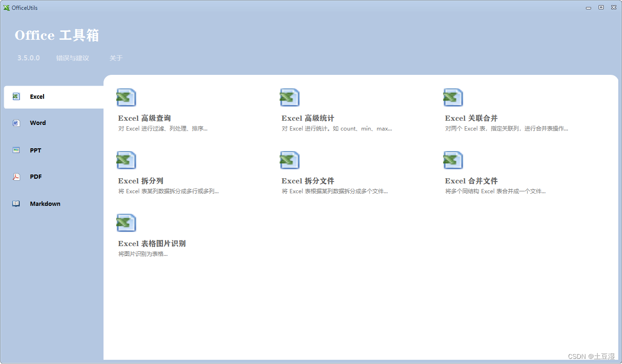Click the Excel sidebar icon
This screenshot has height=364, width=622.
tap(16, 96)
